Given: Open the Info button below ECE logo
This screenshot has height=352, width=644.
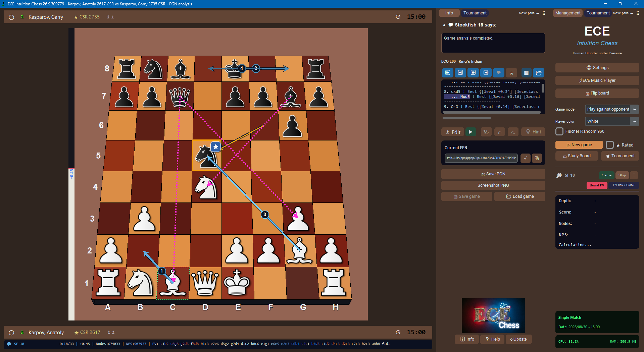Looking at the screenshot, I should click(467, 339).
